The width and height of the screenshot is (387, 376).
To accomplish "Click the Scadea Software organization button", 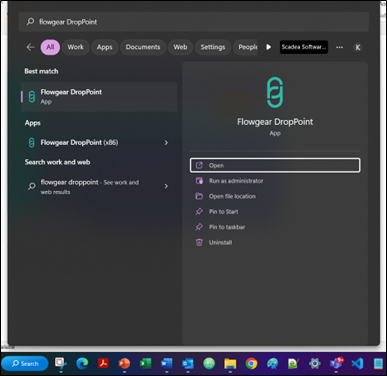I will [x=304, y=47].
